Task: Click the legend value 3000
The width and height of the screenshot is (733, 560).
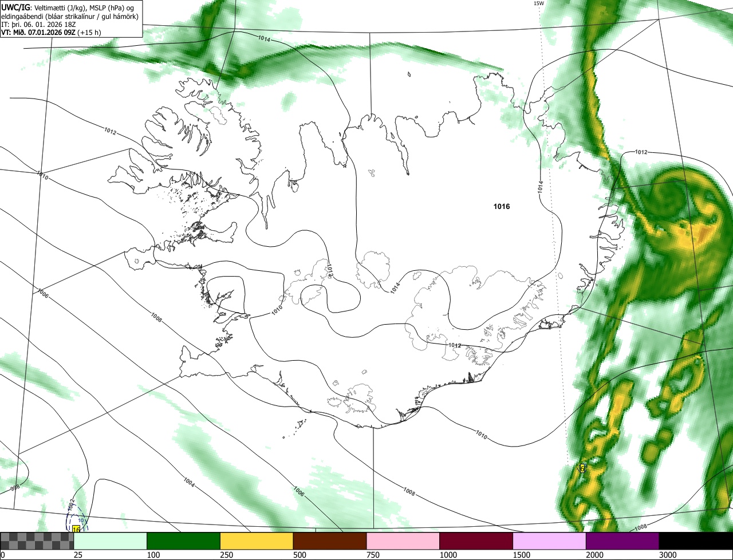Action: pos(668,555)
